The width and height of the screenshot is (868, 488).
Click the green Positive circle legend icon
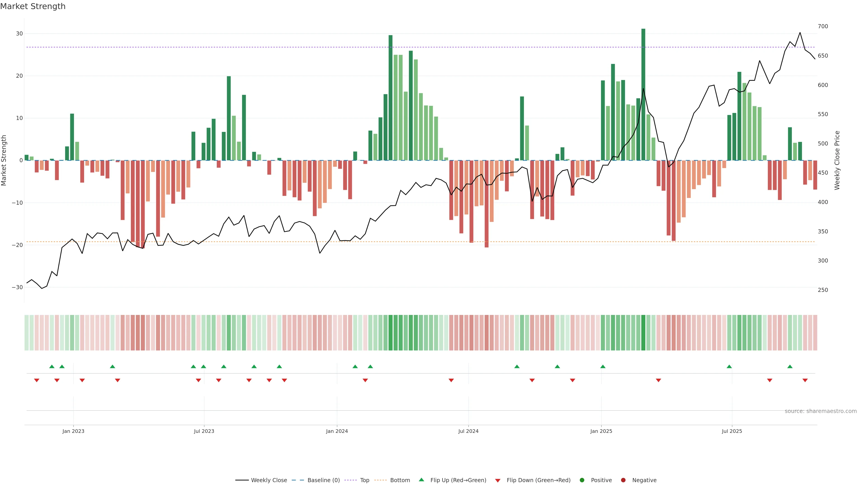click(x=582, y=480)
